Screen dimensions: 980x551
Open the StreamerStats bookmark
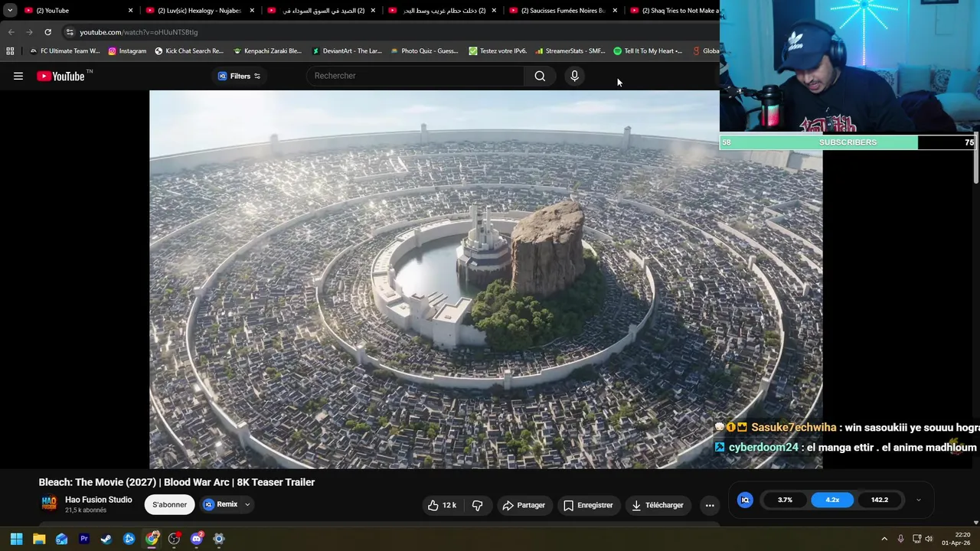[x=570, y=51]
